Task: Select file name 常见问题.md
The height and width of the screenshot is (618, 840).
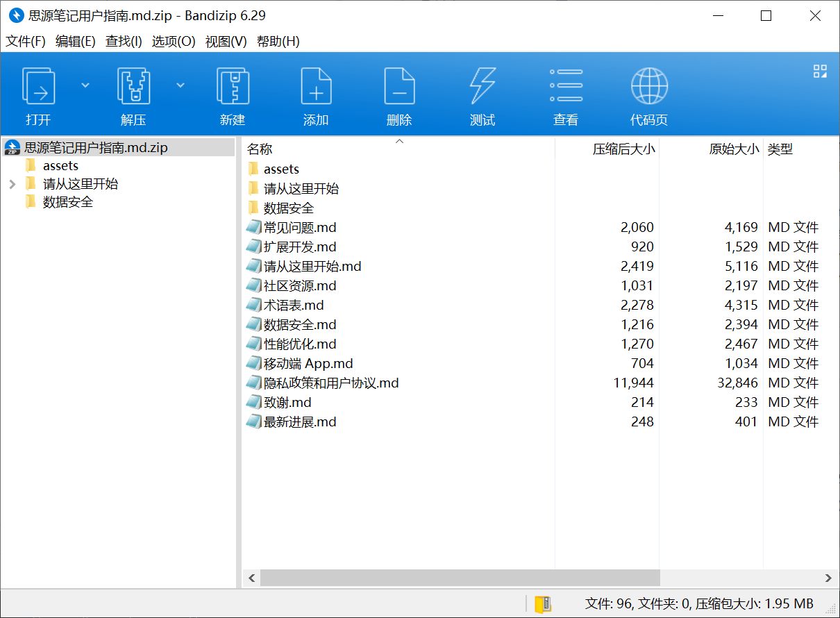Action: pyautogui.click(x=300, y=227)
